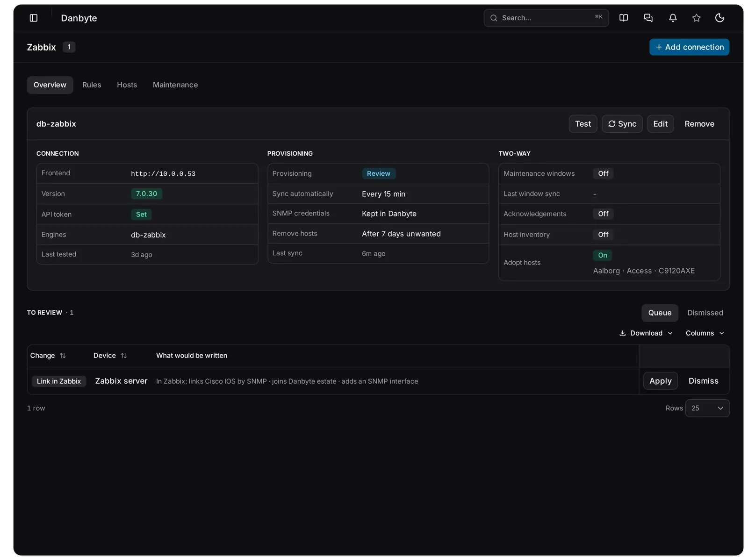
Task: Click Every 15 min sync value
Action: click(x=383, y=194)
